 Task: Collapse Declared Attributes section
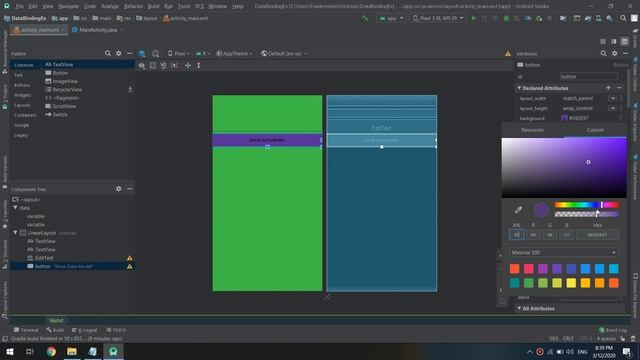[x=519, y=88]
